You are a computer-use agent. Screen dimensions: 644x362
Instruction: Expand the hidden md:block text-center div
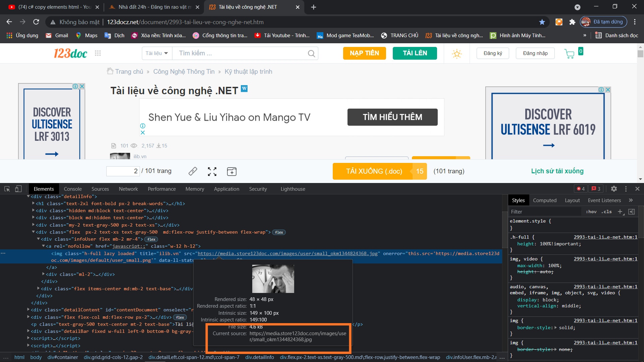click(x=33, y=210)
